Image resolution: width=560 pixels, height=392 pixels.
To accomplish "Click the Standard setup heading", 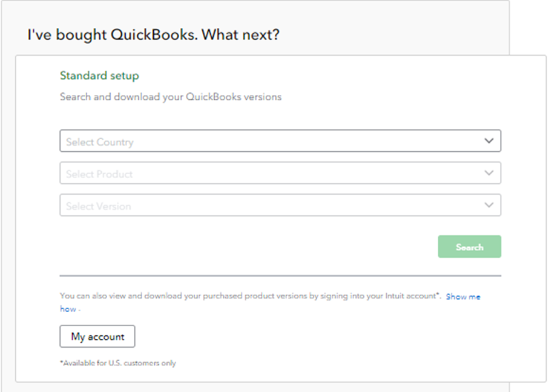I will (99, 76).
